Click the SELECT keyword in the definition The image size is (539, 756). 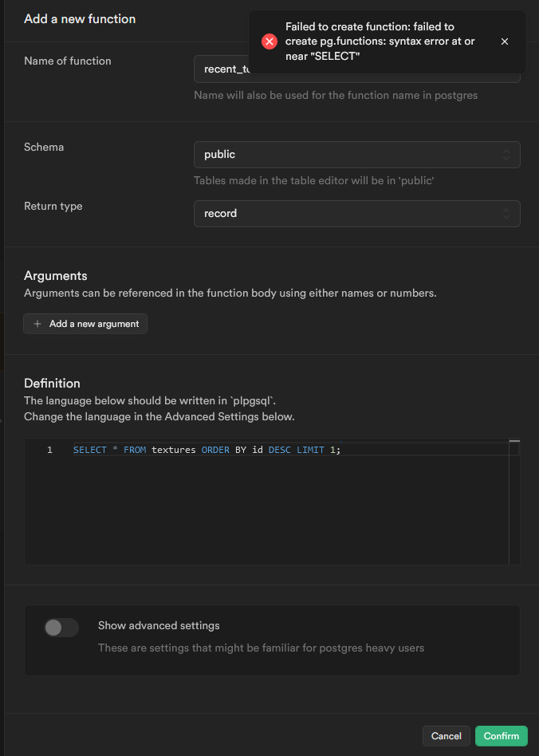point(89,450)
